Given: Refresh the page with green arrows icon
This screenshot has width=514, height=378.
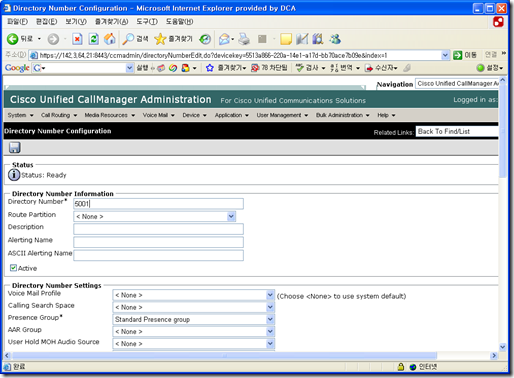Looking at the screenshot, I should (94, 39).
